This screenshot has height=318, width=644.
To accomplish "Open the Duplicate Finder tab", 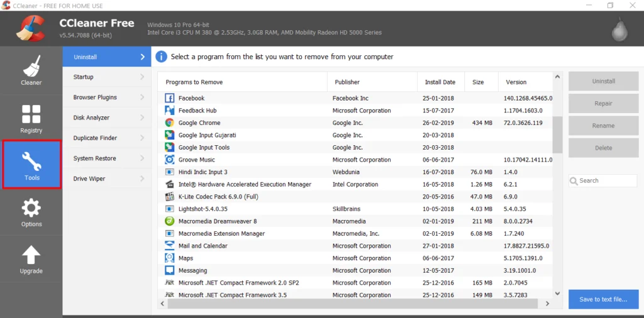I will tap(107, 138).
